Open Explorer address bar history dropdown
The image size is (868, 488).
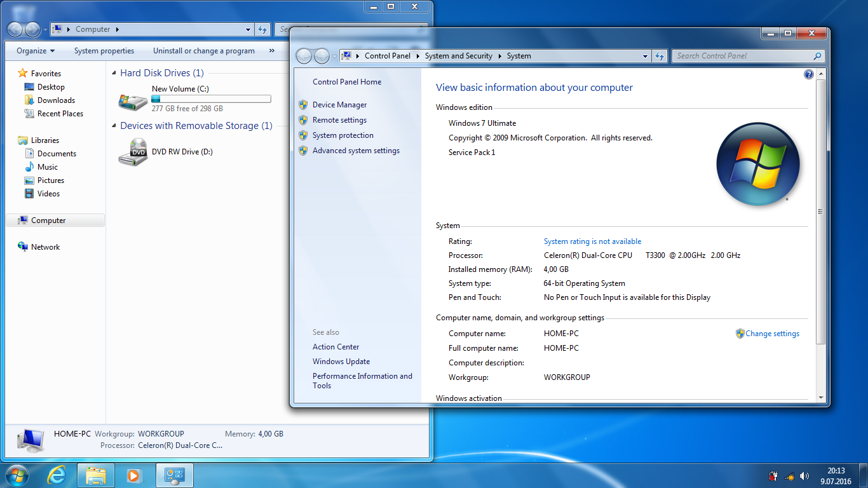tap(248, 29)
